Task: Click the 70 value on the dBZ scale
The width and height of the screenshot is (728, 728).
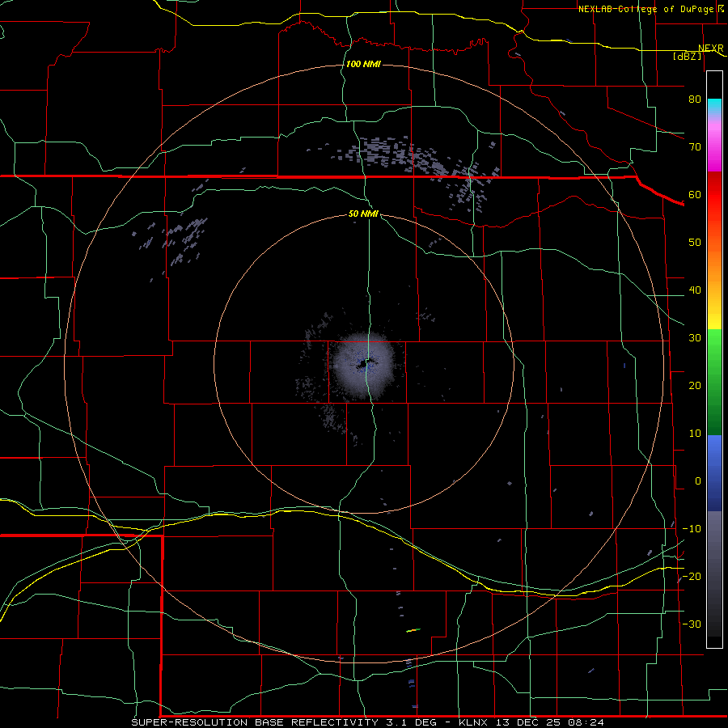Action: (695, 146)
